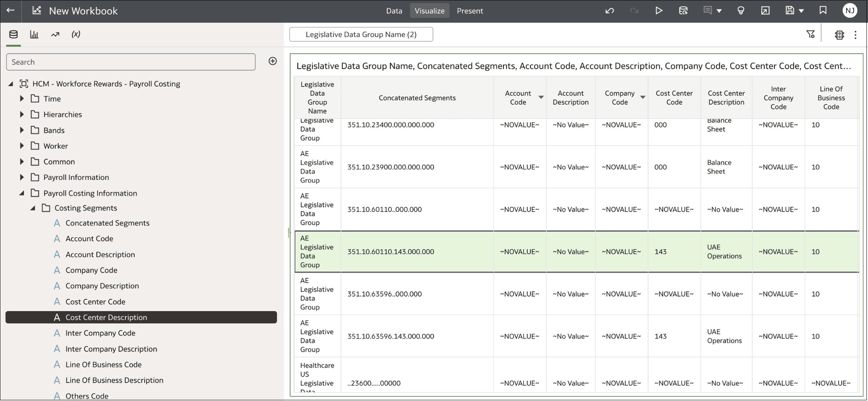Switch to the Present tab
The image size is (868, 401).
(470, 11)
